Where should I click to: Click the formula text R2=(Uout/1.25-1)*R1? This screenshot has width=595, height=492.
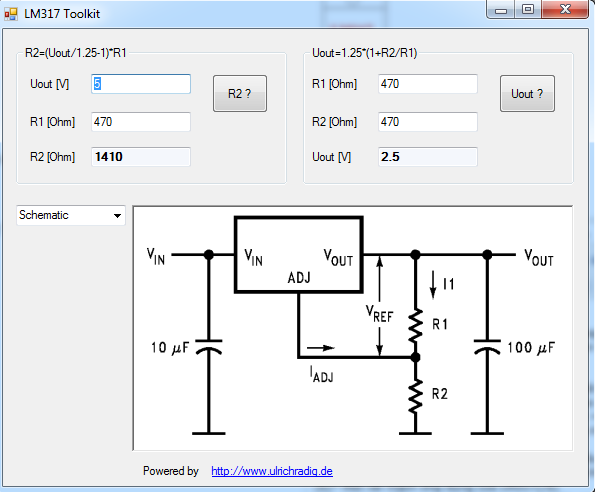[76, 53]
